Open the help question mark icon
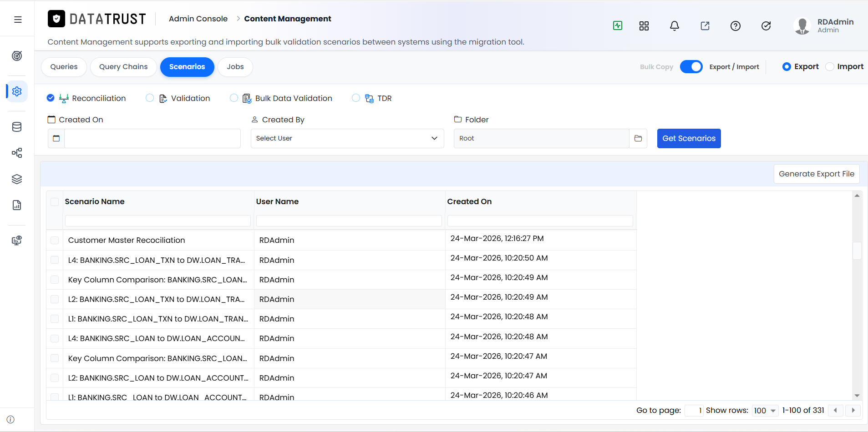This screenshot has height=432, width=868. pyautogui.click(x=736, y=26)
